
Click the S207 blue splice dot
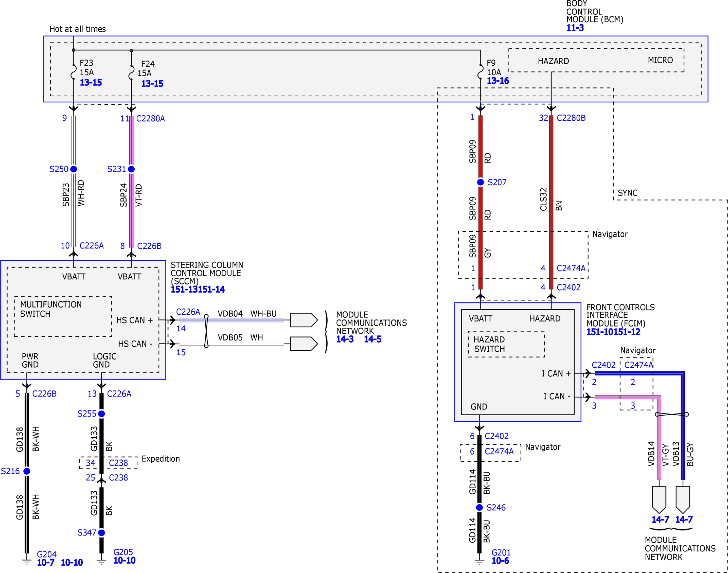(480, 182)
